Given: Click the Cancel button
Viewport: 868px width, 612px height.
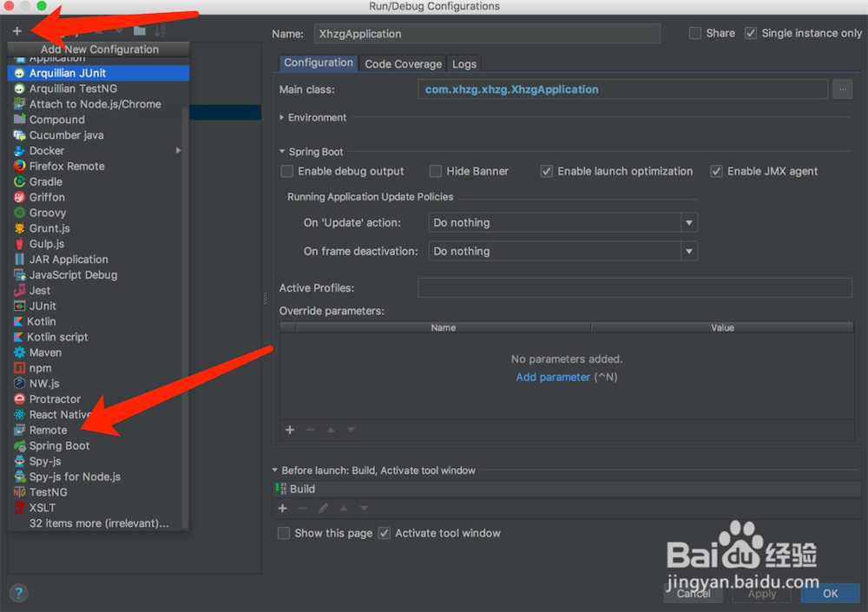Looking at the screenshot, I should coord(694,593).
